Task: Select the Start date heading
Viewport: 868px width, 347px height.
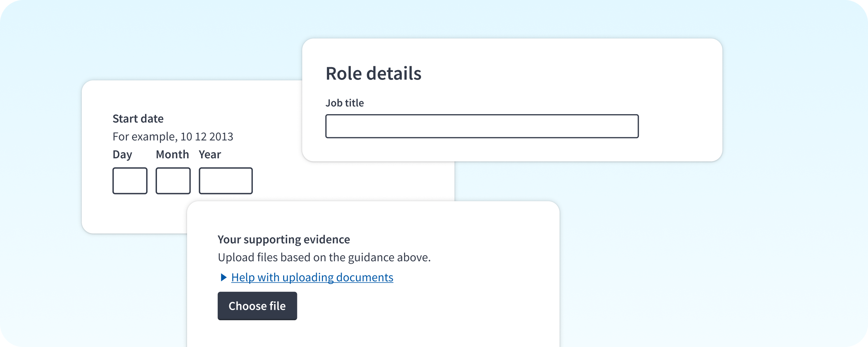Action: 139,118
